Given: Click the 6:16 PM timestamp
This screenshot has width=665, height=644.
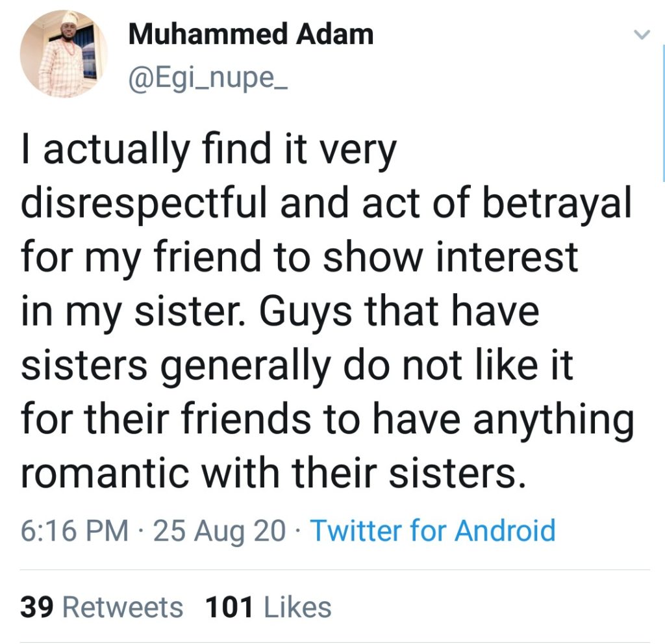Looking at the screenshot, I should [x=75, y=530].
